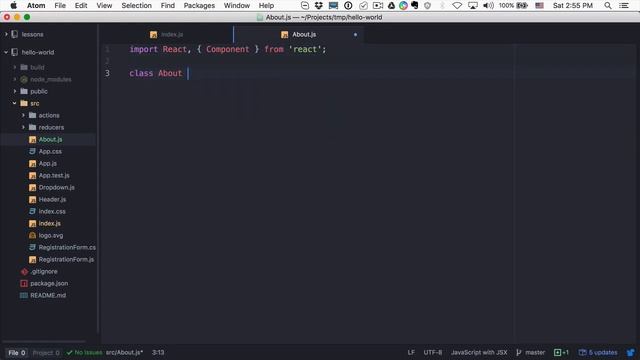Viewport: 640px width, 360px height.
Task: Click the blue bird icon in status bar
Action: point(631,353)
